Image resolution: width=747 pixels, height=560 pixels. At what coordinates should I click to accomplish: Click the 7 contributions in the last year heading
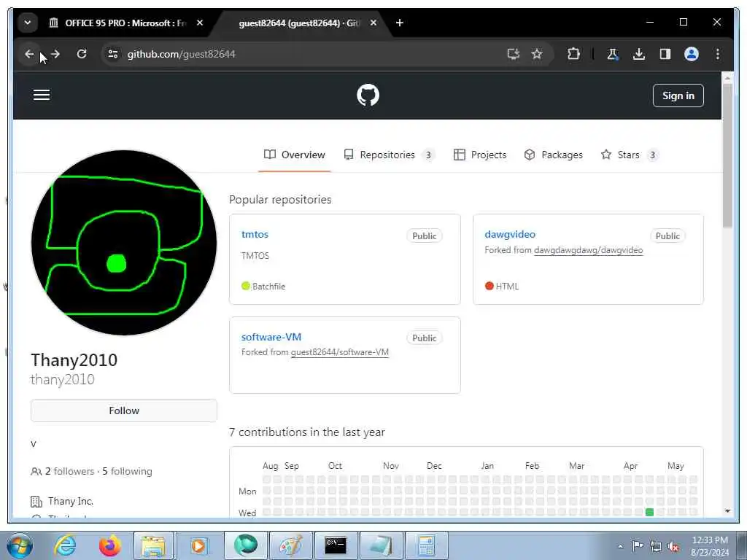tap(307, 432)
